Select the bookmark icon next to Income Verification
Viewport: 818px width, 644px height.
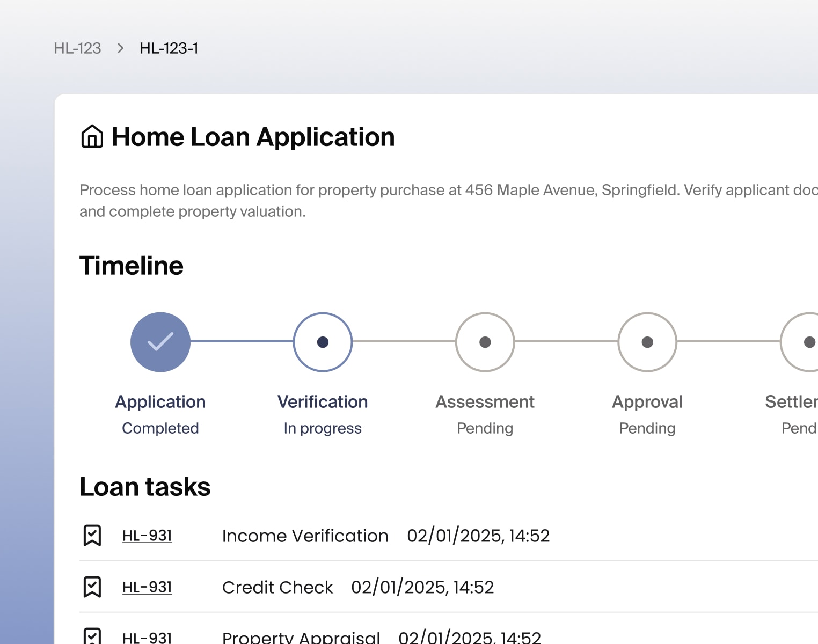point(93,536)
